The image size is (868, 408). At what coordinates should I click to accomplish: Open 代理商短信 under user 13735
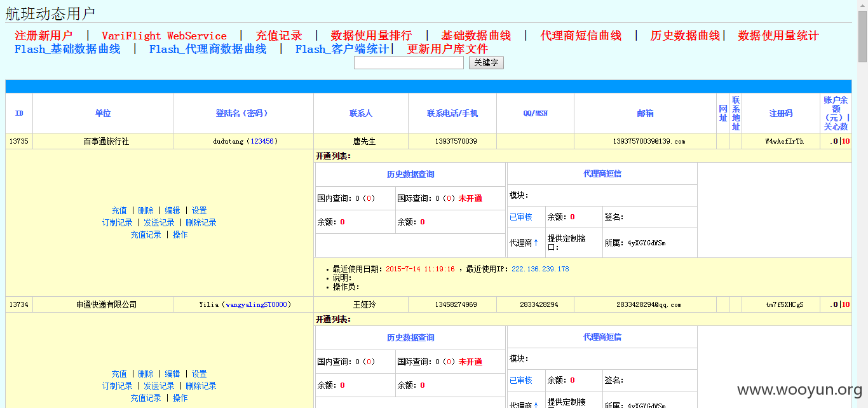pyautogui.click(x=602, y=173)
